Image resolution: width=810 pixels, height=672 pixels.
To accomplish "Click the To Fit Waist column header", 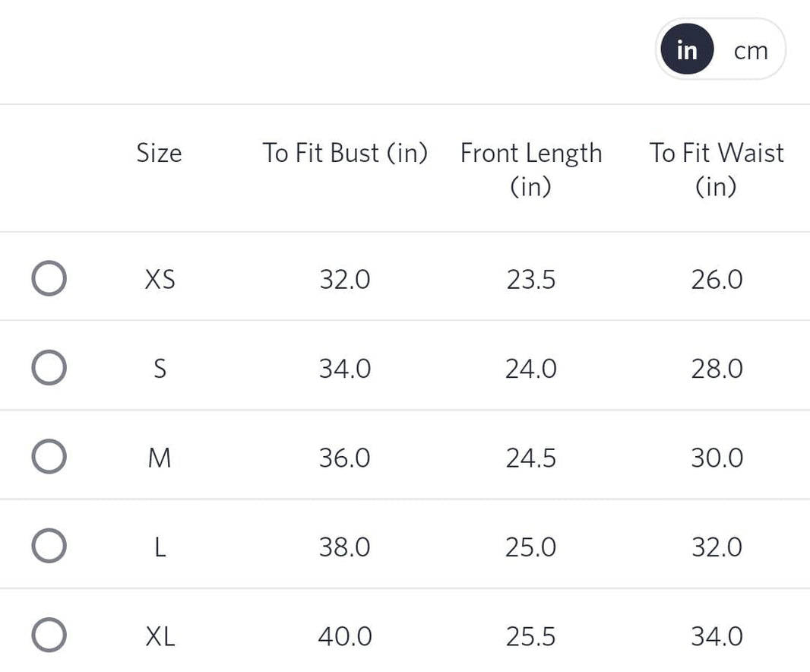I will click(x=716, y=169).
